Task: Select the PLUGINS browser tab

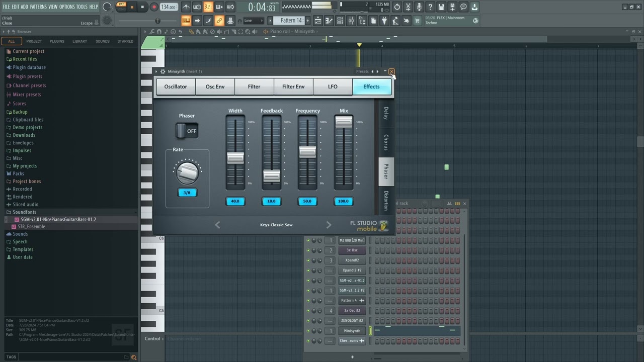Action: tap(57, 41)
